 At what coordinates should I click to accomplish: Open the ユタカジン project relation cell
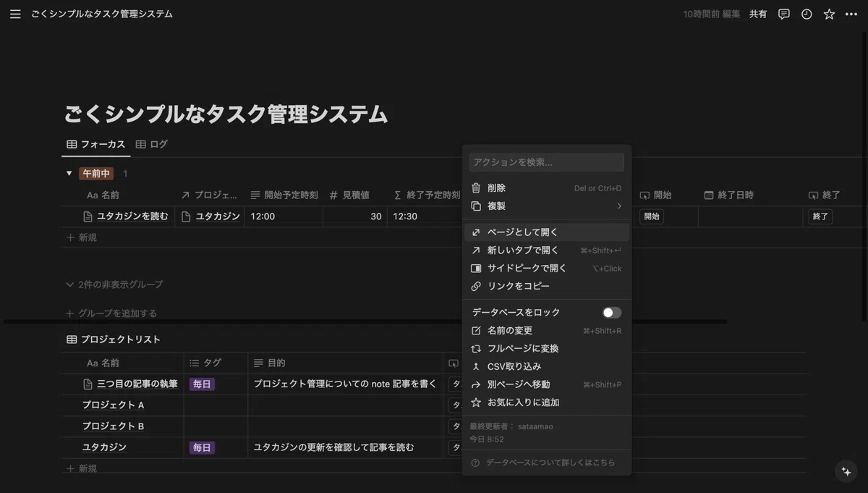[210, 216]
